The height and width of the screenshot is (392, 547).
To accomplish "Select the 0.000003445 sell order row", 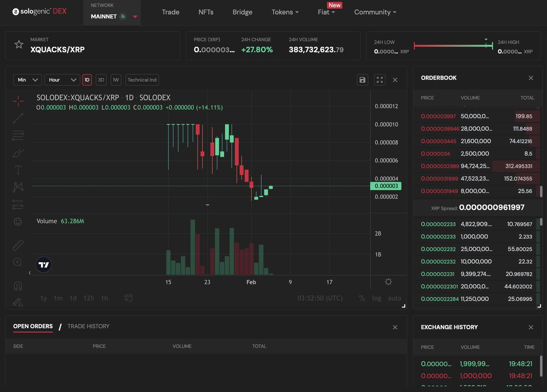I will click(476, 141).
